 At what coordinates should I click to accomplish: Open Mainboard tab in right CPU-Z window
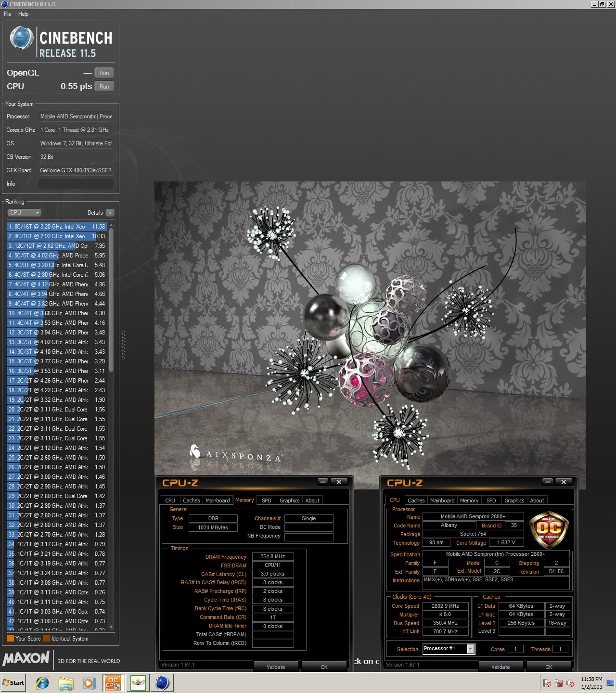[x=442, y=500]
